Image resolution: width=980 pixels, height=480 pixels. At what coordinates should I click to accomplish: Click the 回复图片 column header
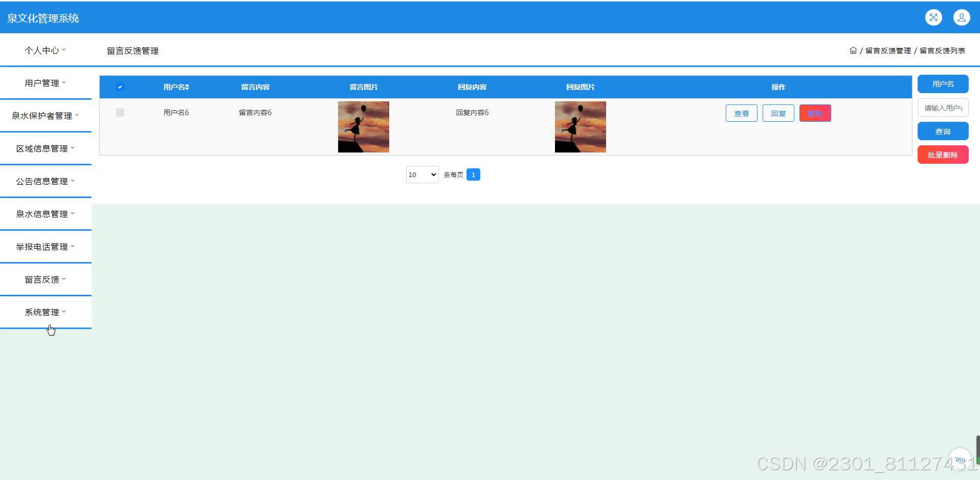[581, 87]
